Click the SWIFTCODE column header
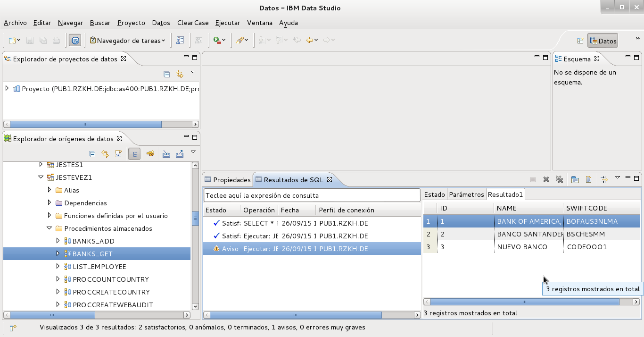The image size is (644, 337). click(x=602, y=208)
